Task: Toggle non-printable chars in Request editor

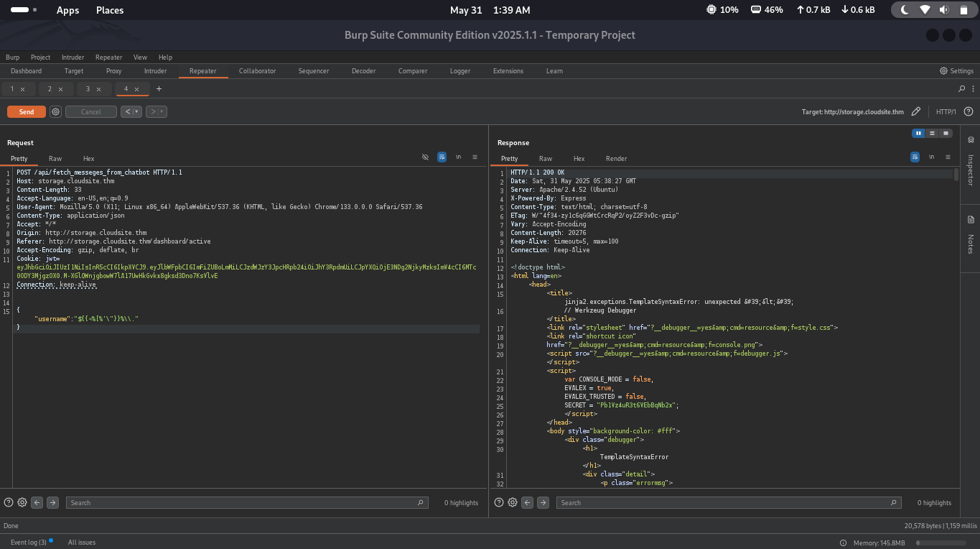Action: [458, 157]
